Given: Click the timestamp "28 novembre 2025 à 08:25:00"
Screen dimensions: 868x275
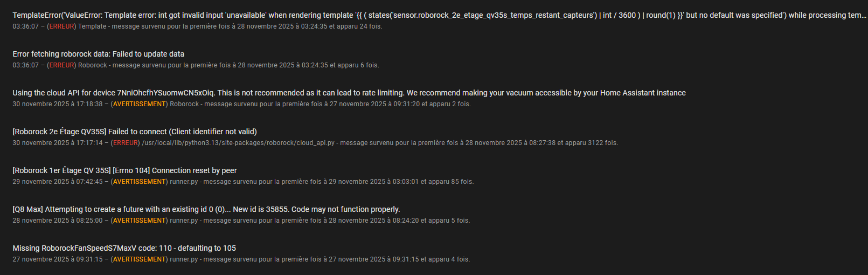Looking at the screenshot, I should (58, 221).
